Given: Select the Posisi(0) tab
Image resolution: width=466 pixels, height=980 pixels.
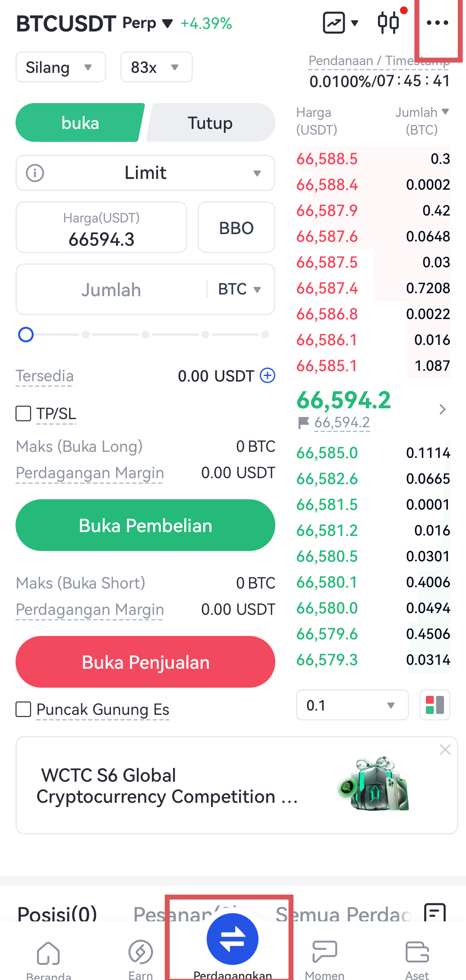Looking at the screenshot, I should 57,914.
